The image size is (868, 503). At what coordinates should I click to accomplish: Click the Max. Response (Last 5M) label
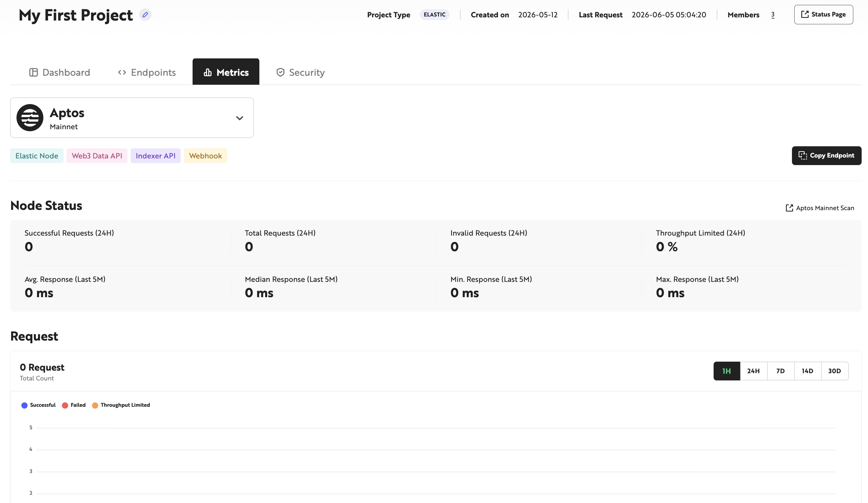(697, 279)
